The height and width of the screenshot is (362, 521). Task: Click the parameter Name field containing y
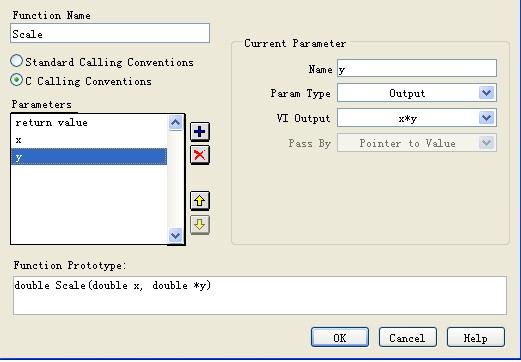417,68
